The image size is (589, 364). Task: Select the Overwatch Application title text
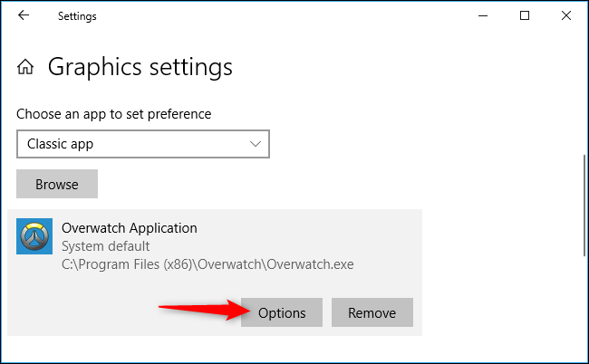tap(129, 228)
